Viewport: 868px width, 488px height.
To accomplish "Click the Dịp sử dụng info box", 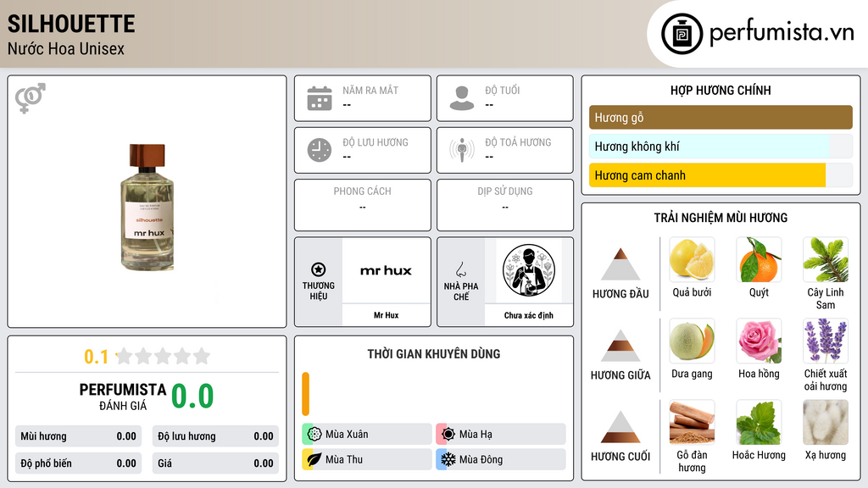I will [505, 205].
